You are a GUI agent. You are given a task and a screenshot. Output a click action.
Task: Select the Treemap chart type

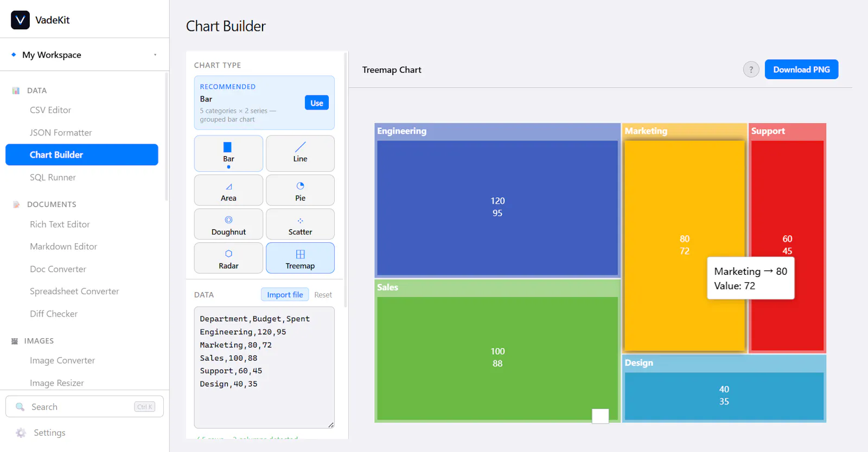click(x=300, y=258)
